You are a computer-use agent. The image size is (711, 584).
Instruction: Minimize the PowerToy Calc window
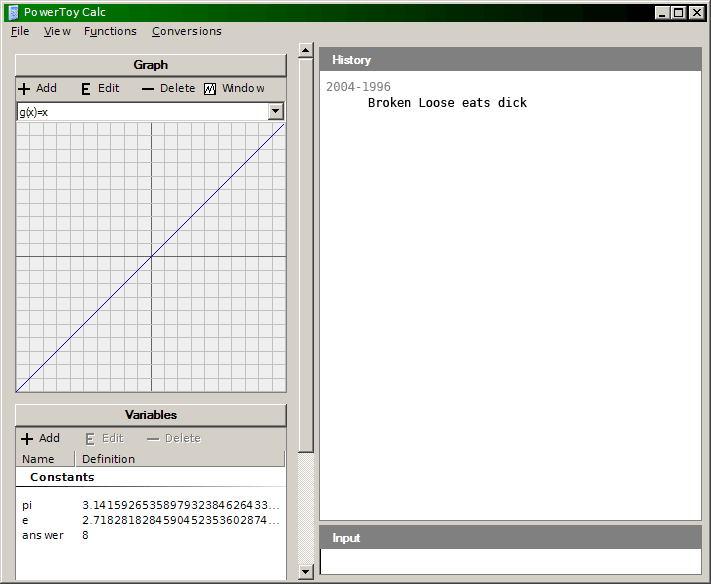click(x=662, y=13)
